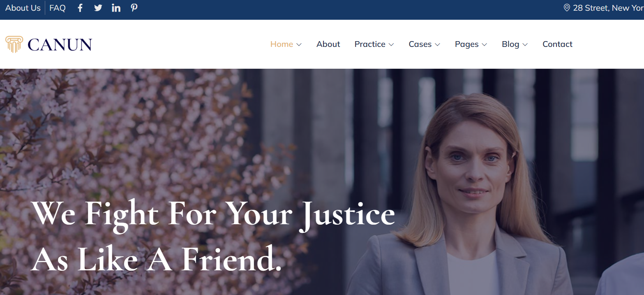Expand the Pages dropdown chevron
Screen dimensions: 644x295
coord(484,44)
